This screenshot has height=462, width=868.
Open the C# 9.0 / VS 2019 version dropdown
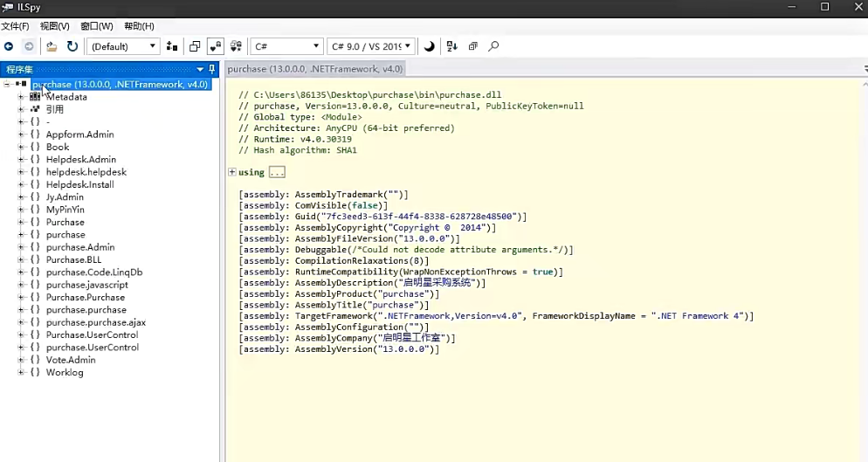point(371,46)
